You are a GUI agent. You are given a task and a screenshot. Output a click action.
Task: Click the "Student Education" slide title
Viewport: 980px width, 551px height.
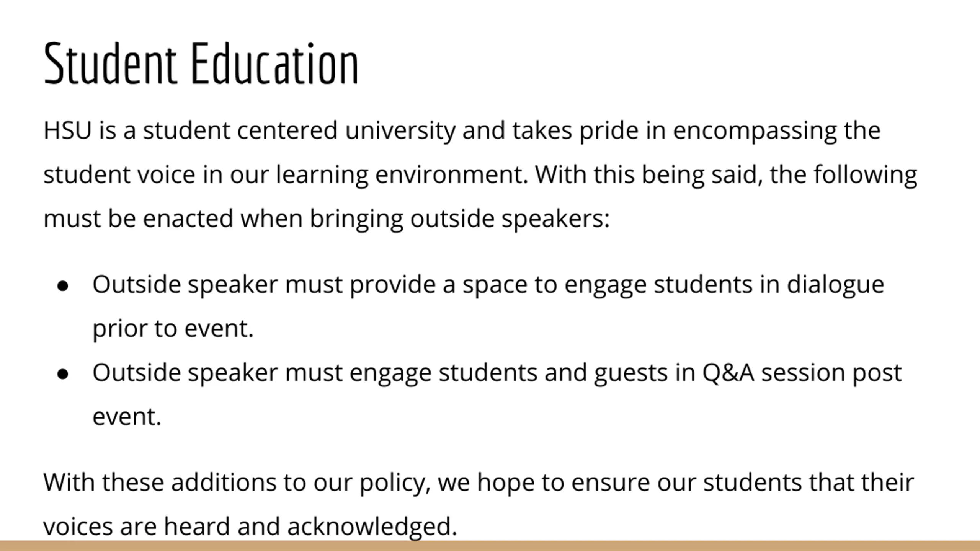(201, 64)
